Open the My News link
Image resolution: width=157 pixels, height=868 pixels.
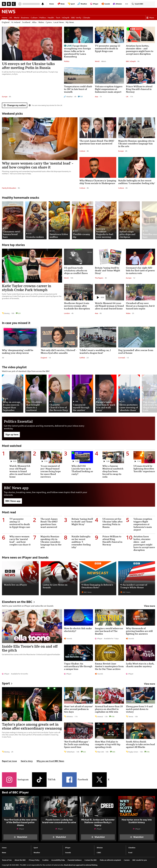pyautogui.click(x=70, y=22)
